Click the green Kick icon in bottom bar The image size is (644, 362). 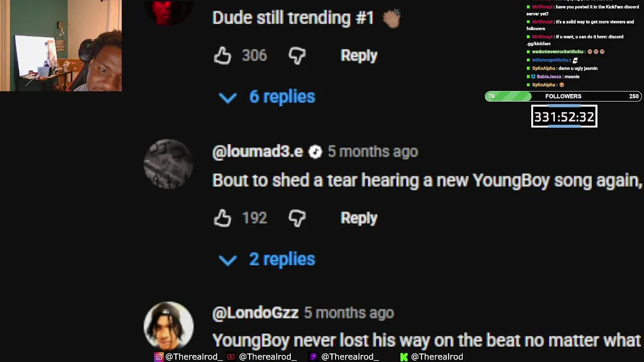[404, 357]
